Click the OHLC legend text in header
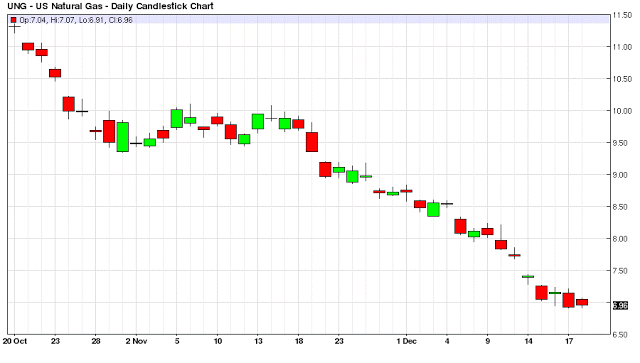 tap(76, 20)
